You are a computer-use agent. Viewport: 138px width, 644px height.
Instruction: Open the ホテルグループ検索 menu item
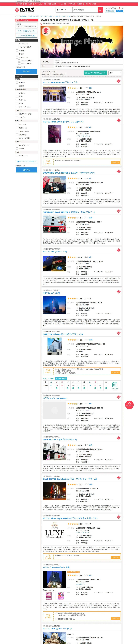coord(90,4)
